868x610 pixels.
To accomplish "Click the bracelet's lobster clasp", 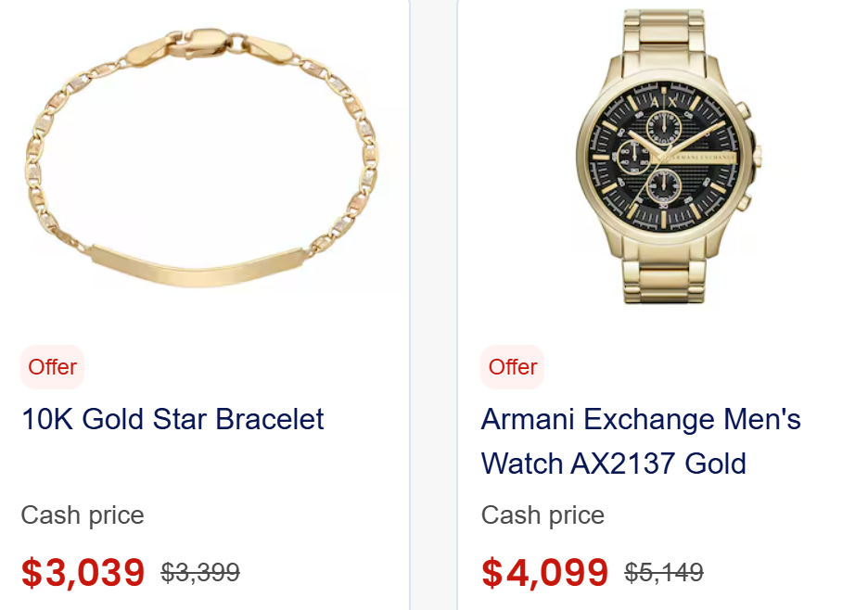I will (x=199, y=40).
